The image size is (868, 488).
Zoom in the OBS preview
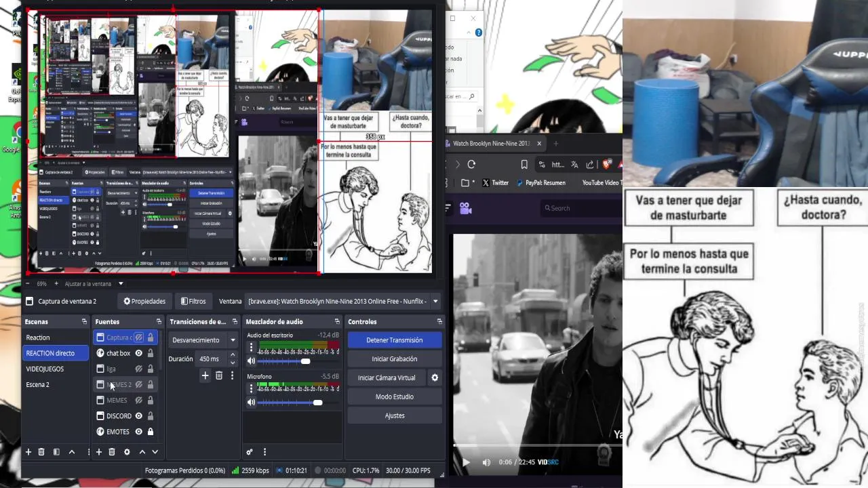pos(56,283)
